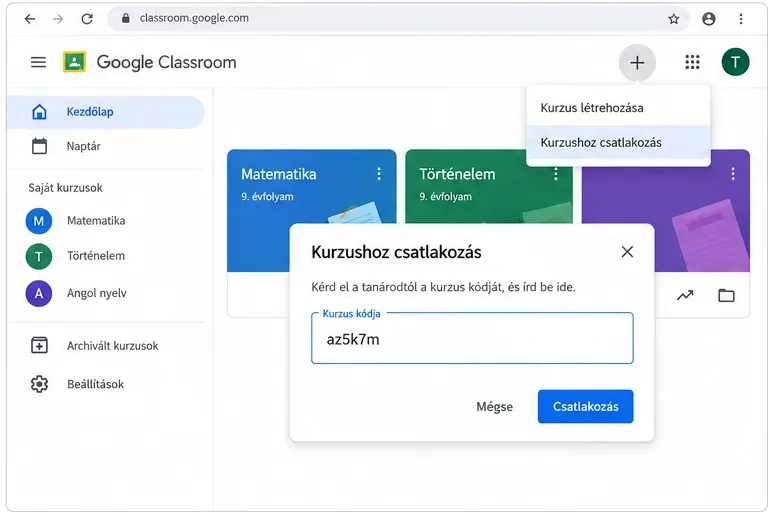768x512 pixels.
Task: Open the Matematika course card title
Action: [x=279, y=174]
